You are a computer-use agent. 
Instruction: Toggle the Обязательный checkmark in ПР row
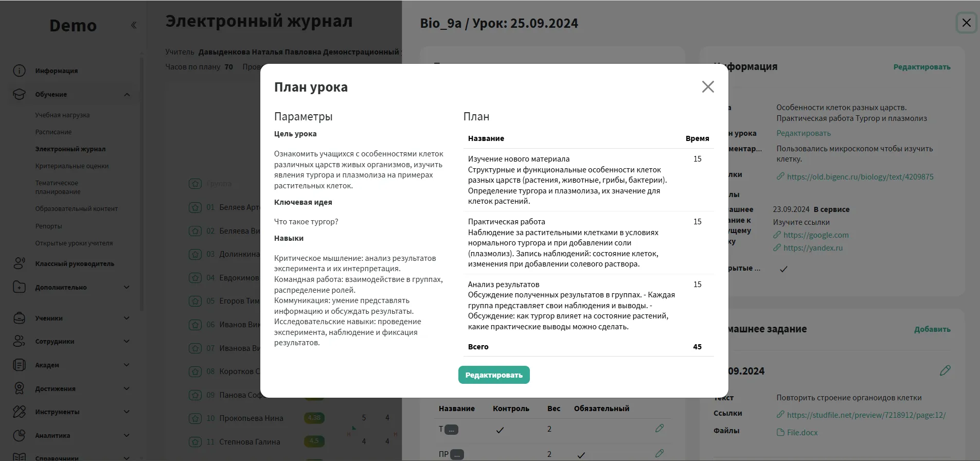581,455
